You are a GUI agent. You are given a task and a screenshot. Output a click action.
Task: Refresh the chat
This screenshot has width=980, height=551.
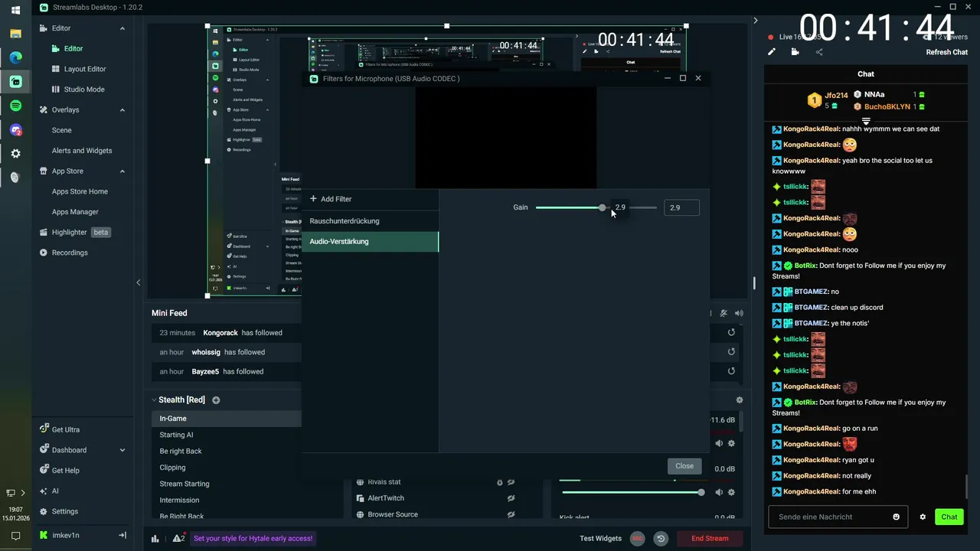[947, 52]
